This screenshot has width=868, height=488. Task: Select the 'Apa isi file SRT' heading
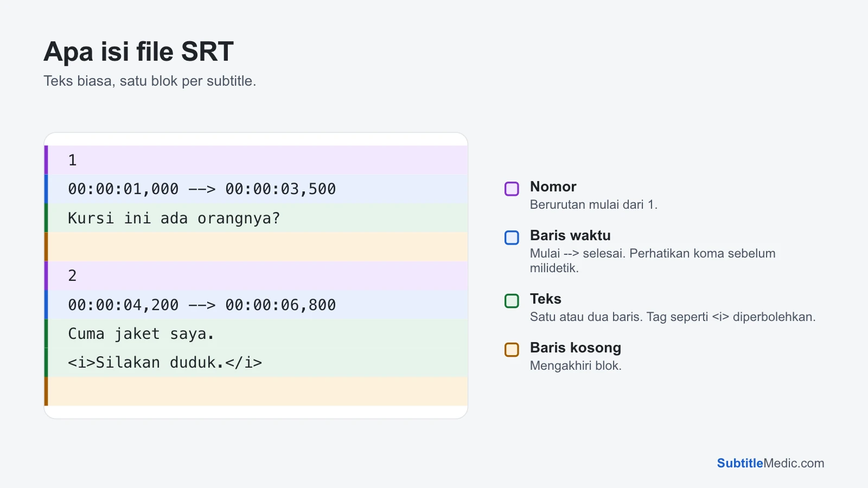138,52
